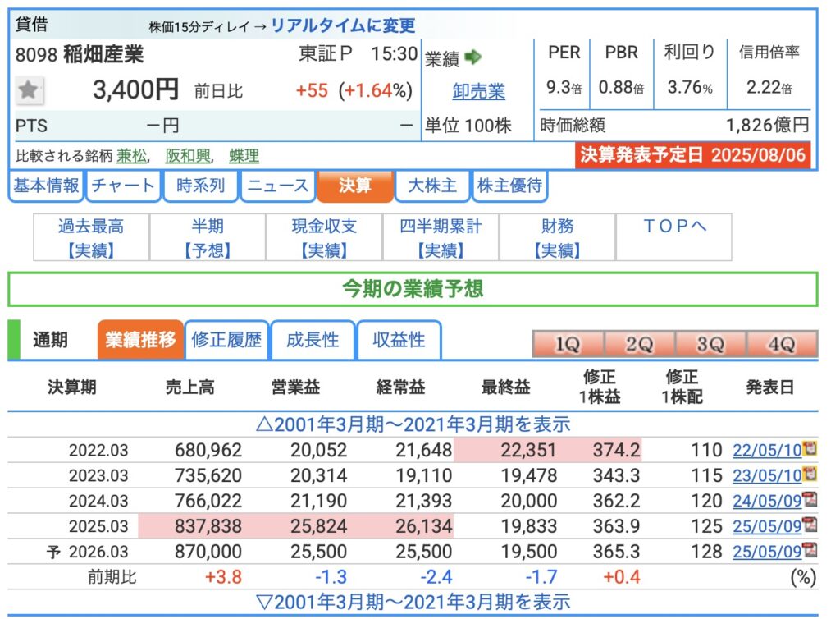Click the 2024.03 決算期 cell

click(98, 501)
